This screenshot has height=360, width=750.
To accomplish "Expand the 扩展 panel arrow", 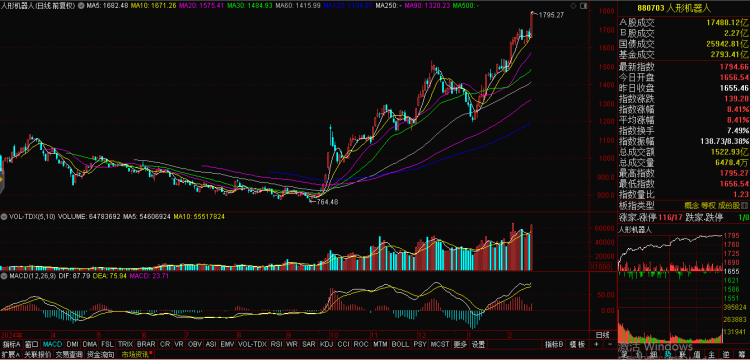I will 11,355.
